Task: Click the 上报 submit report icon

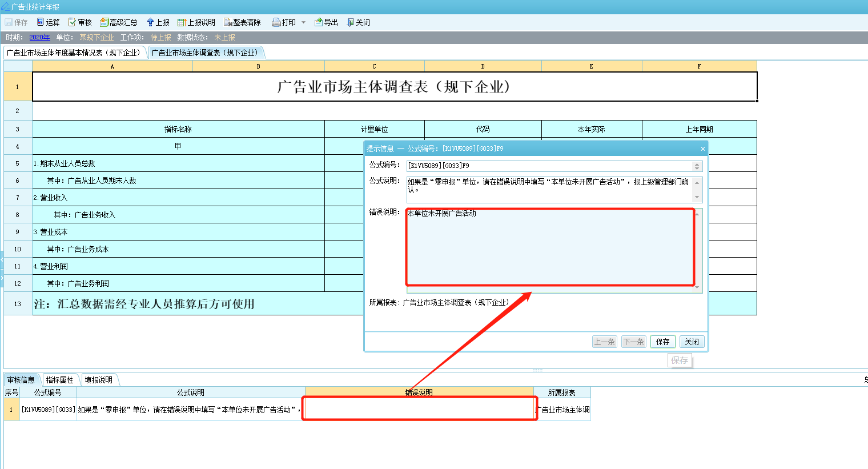Action: 151,22
